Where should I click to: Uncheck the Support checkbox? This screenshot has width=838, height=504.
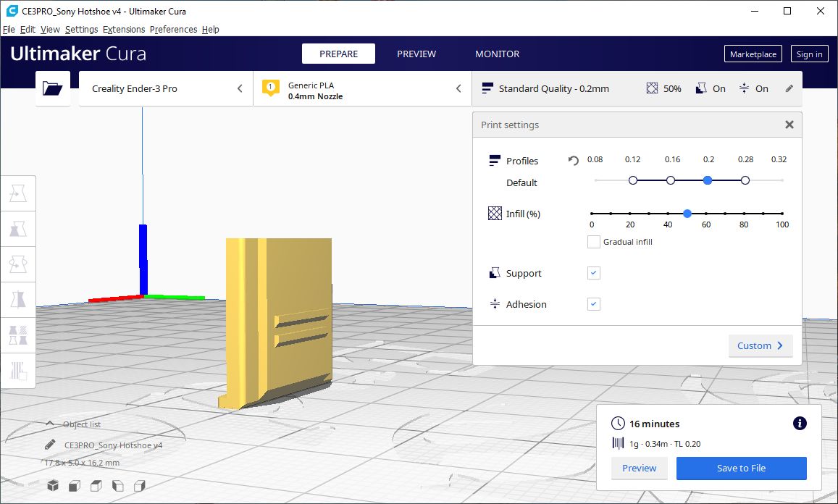tap(593, 273)
